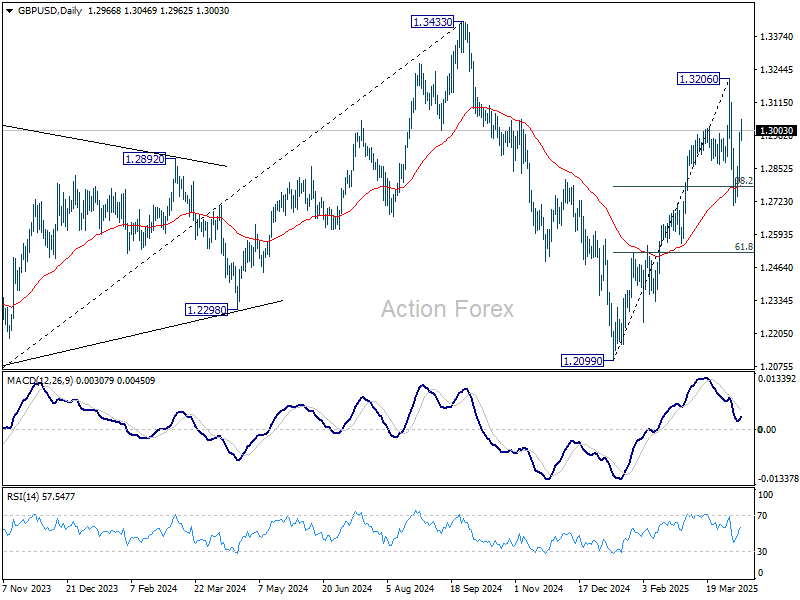This screenshot has width=800, height=600.
Task: Click the RSI(14) indicator label
Action: tap(22, 496)
